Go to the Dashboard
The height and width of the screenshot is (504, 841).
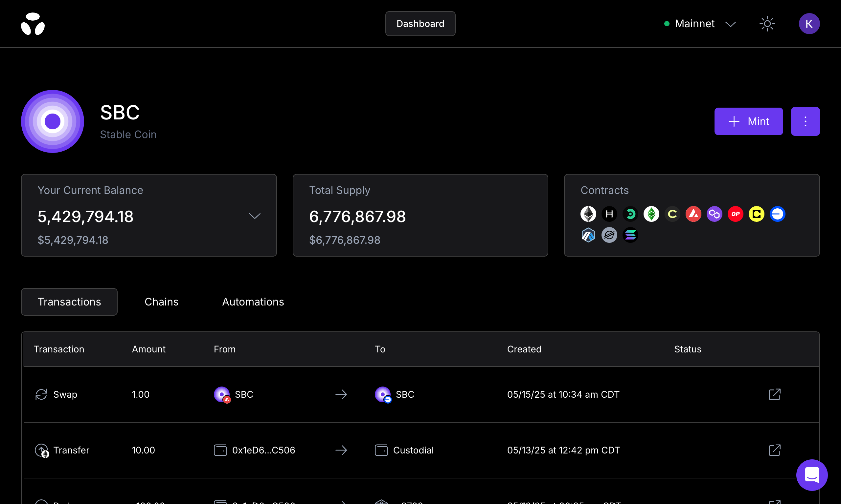tap(420, 24)
